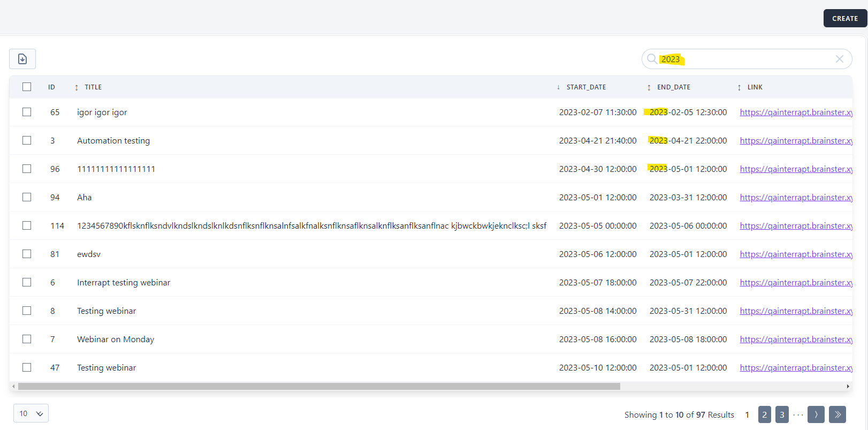868x430 pixels.
Task: Toggle the select-all header checkbox
Action: pyautogui.click(x=27, y=87)
